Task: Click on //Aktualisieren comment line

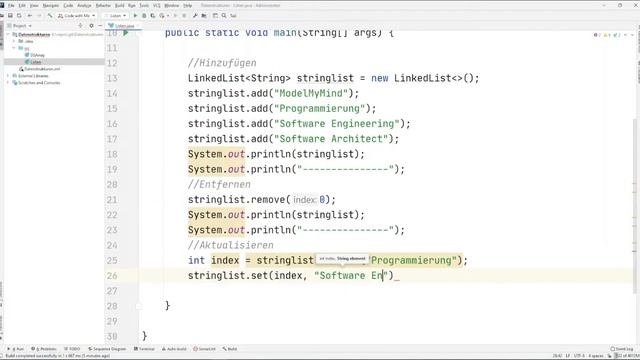Action: tap(231, 245)
